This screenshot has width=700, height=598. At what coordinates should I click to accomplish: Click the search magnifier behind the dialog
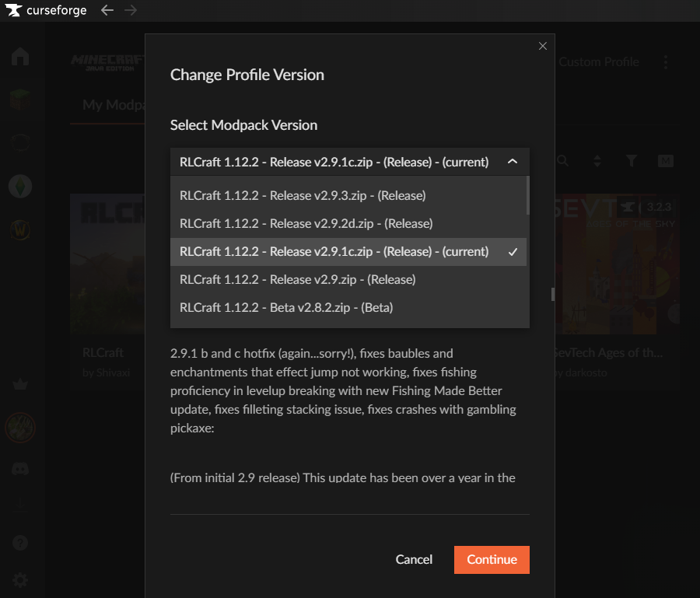click(563, 161)
